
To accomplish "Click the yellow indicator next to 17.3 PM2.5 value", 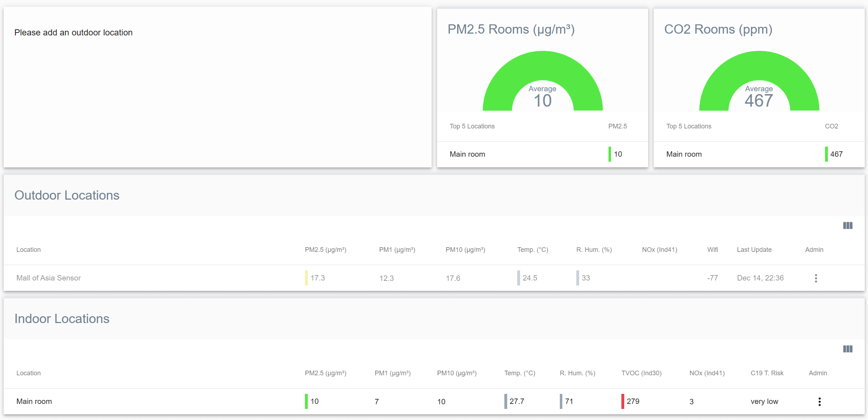I will tap(306, 278).
